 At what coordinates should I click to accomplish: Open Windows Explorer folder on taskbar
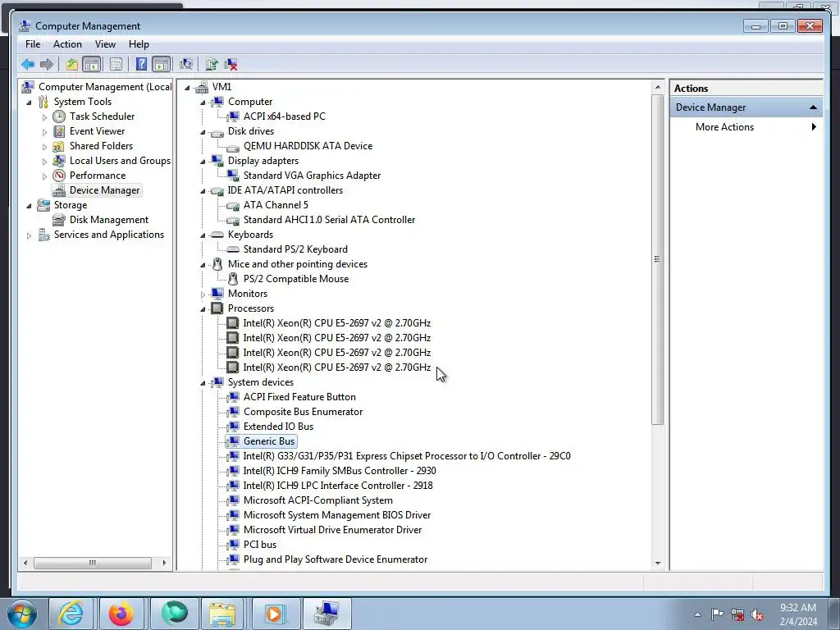[222, 614]
